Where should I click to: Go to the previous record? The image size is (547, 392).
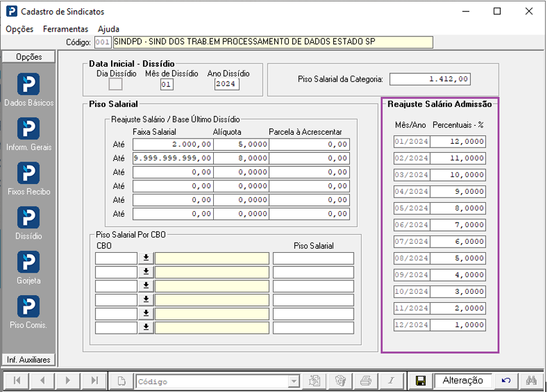42,380
